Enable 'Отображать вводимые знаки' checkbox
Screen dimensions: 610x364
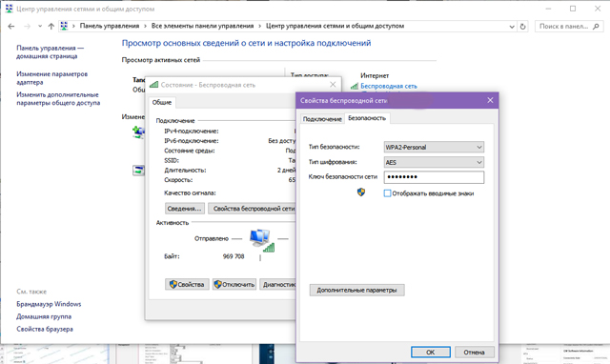click(388, 193)
